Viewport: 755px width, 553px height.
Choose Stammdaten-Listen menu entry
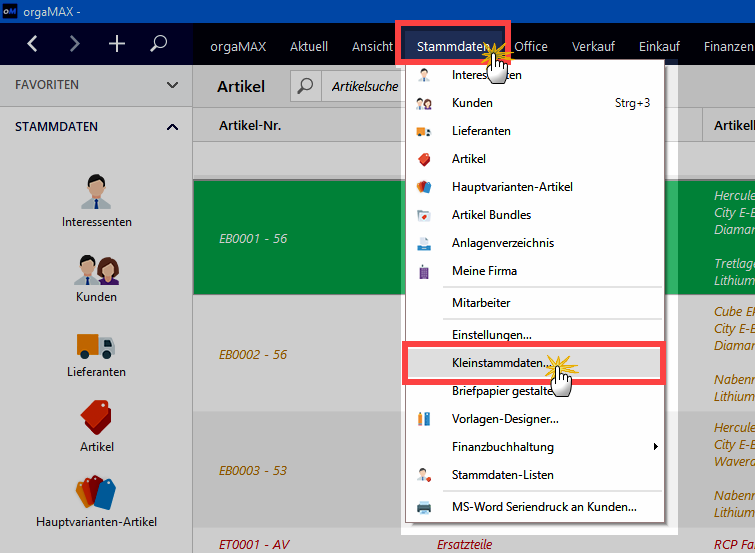534,475
